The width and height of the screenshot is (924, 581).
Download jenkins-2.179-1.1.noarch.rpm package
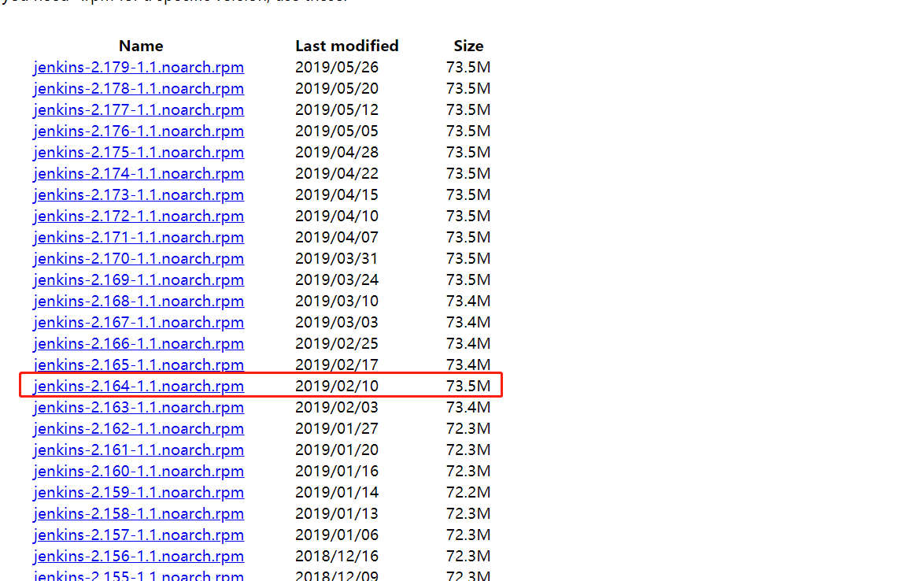point(139,67)
